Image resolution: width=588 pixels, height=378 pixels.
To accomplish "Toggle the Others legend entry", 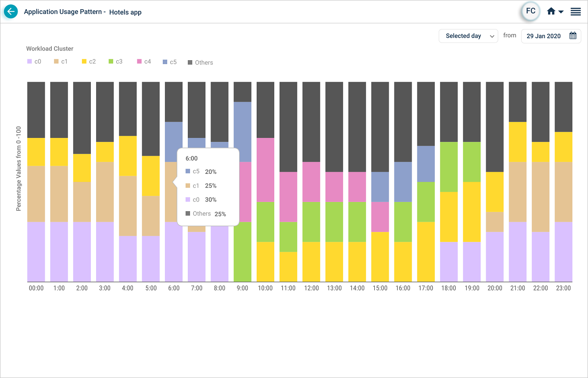I will coord(200,63).
